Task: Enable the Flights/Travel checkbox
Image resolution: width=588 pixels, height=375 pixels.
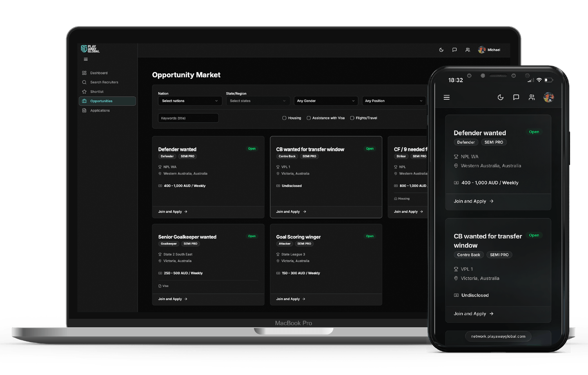Action: 352,118
